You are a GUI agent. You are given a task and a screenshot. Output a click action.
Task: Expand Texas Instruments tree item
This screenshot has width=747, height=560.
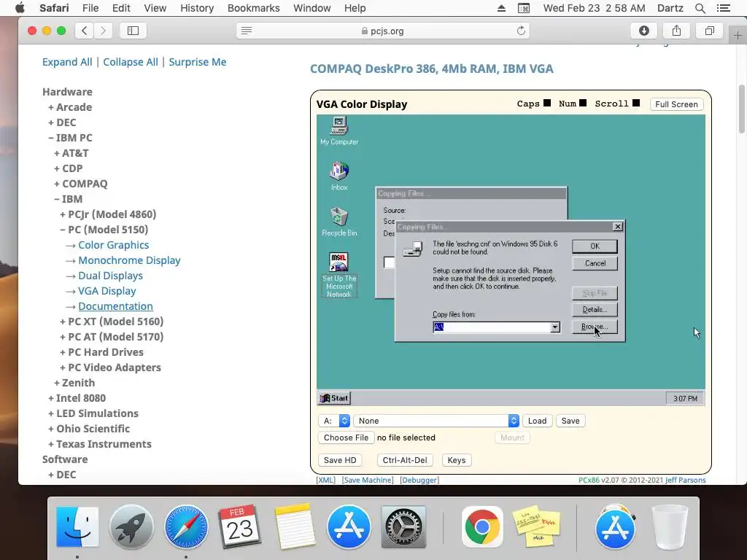tap(99, 444)
